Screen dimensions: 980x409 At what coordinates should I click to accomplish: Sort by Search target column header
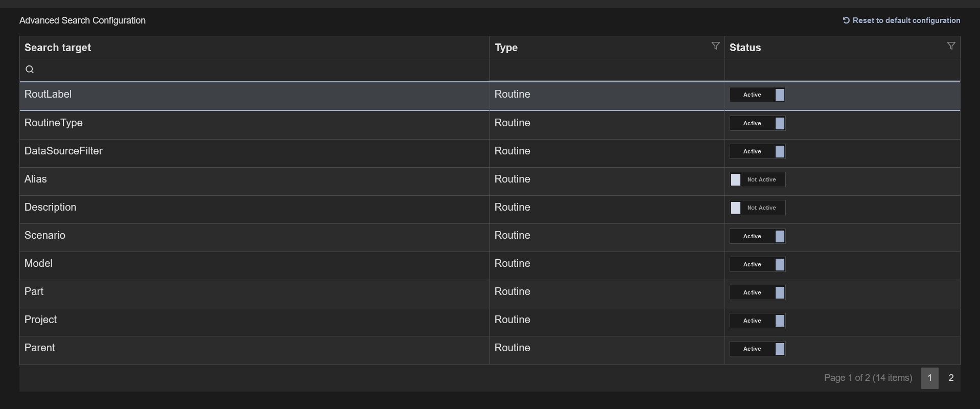58,48
